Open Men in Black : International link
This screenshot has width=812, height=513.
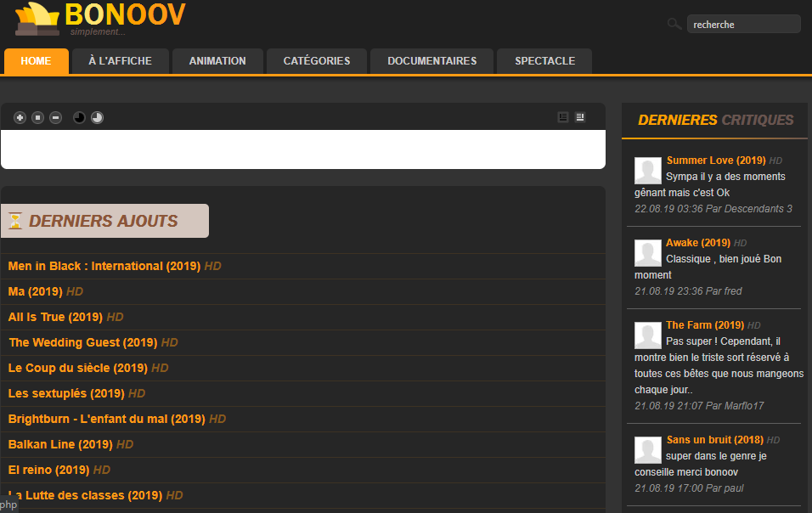104,266
